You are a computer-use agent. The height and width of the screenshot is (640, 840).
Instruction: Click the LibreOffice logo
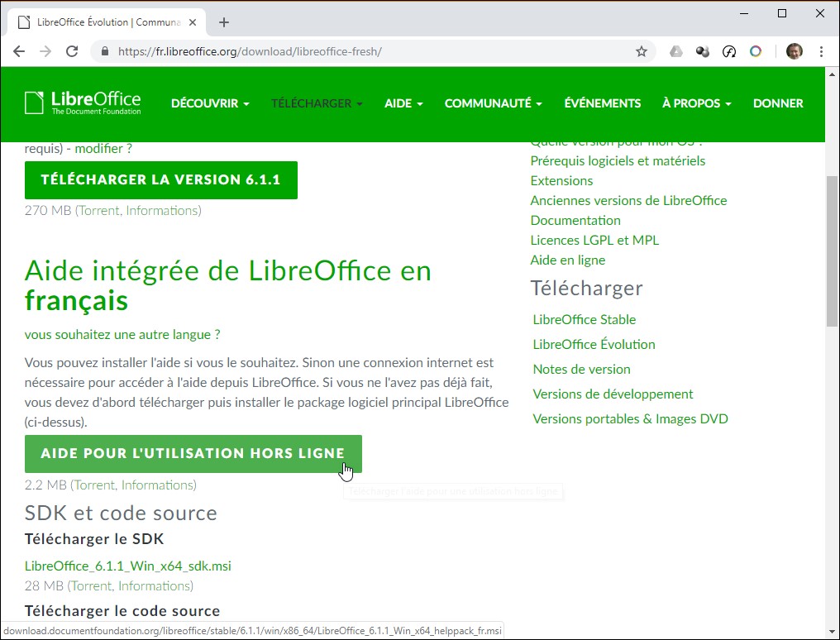point(83,103)
